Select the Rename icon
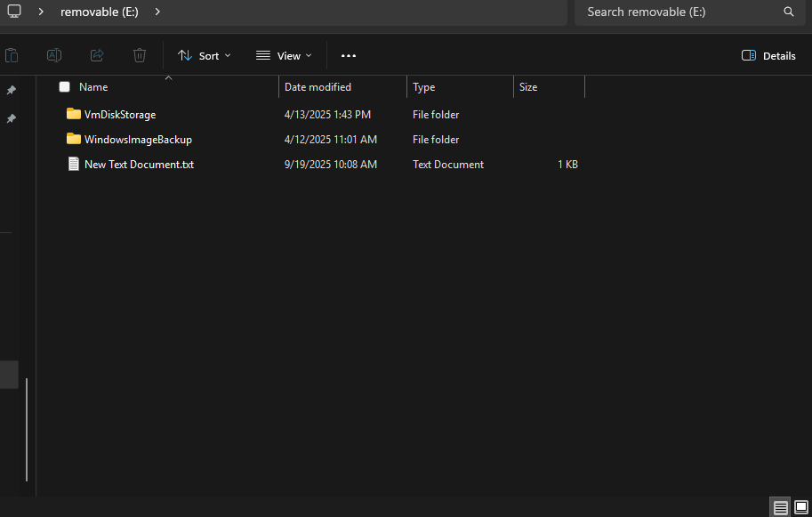Screen dimensions: 812x517 (x=53, y=55)
